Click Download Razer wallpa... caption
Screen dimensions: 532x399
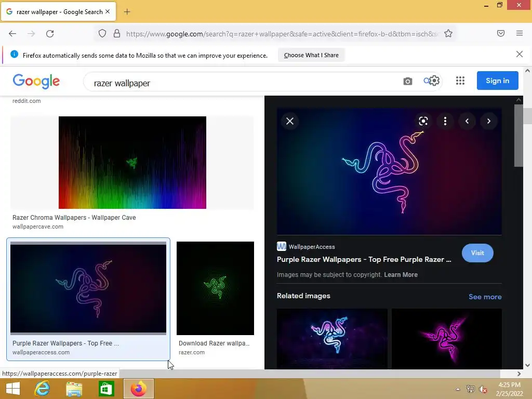pyautogui.click(x=214, y=343)
